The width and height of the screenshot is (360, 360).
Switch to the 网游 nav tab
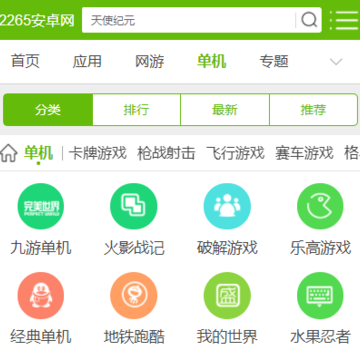coord(149,61)
